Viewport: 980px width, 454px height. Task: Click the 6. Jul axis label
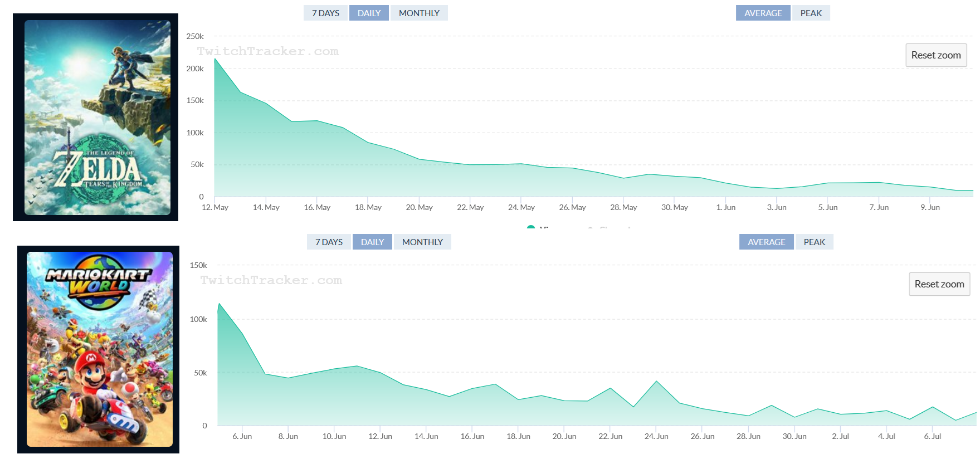click(x=932, y=436)
